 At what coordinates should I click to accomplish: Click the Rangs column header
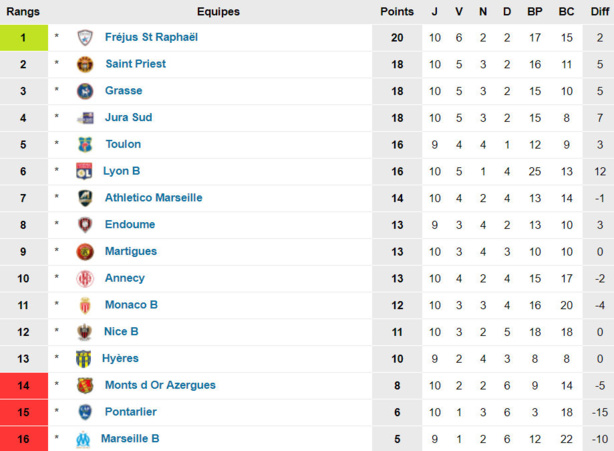pos(24,11)
